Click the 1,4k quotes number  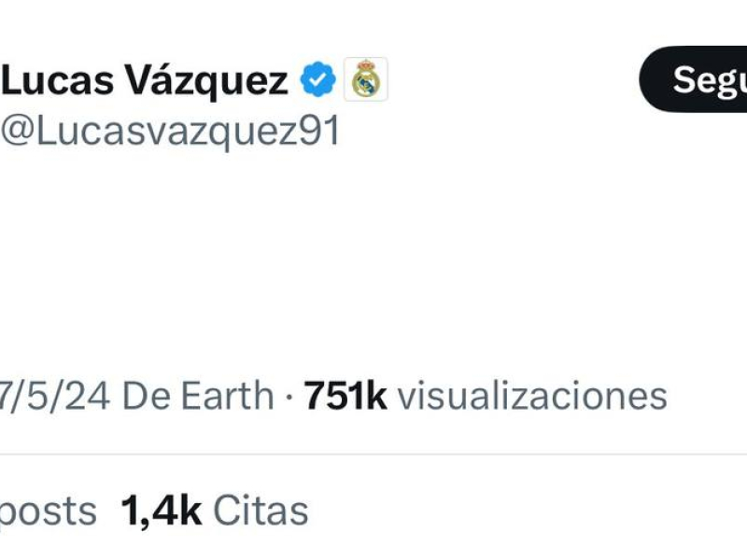[161, 511]
